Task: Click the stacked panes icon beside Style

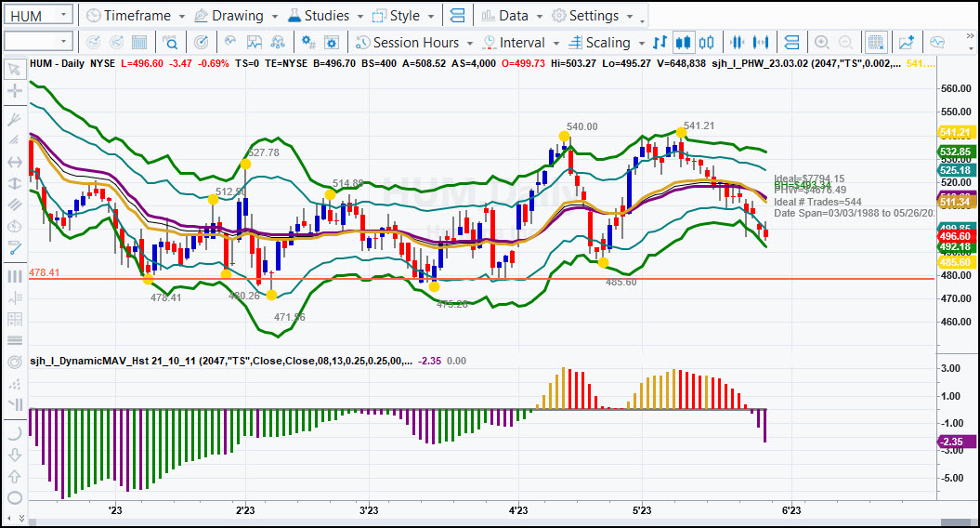Action: point(458,16)
